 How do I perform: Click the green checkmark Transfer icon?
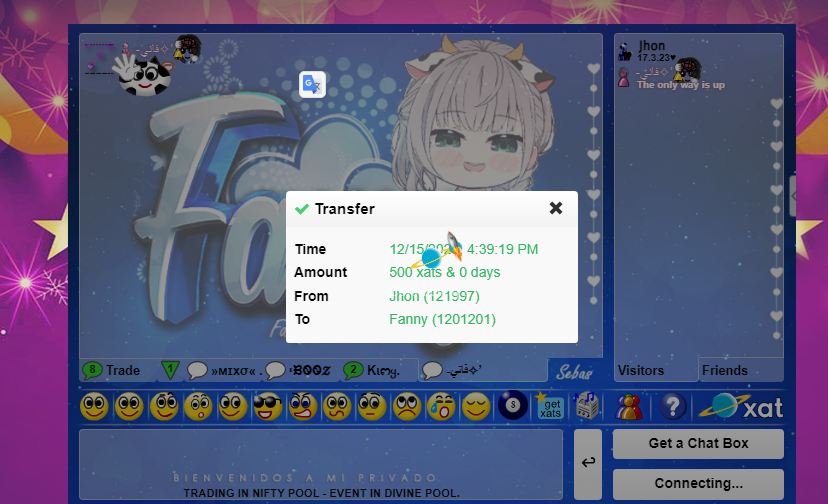(302, 209)
